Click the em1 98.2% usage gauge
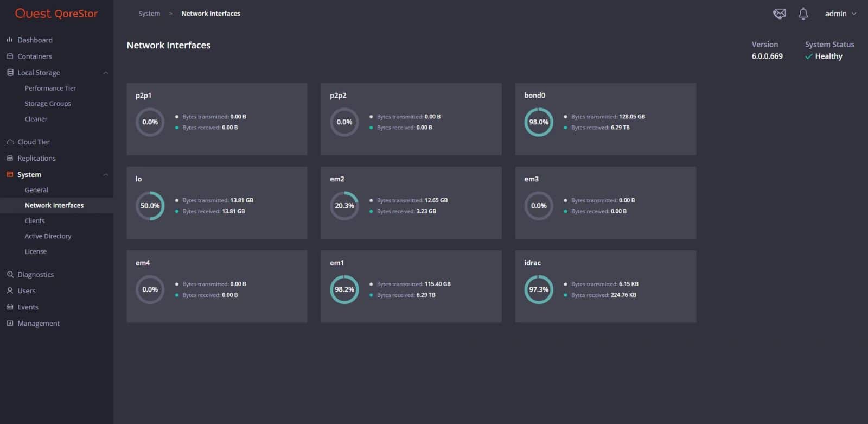868x424 pixels. [x=344, y=289]
